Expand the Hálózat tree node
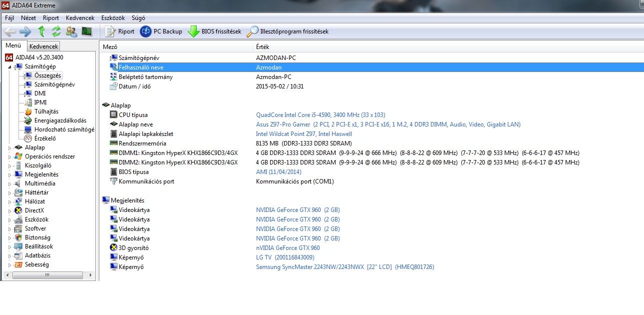644x315 pixels. point(10,201)
